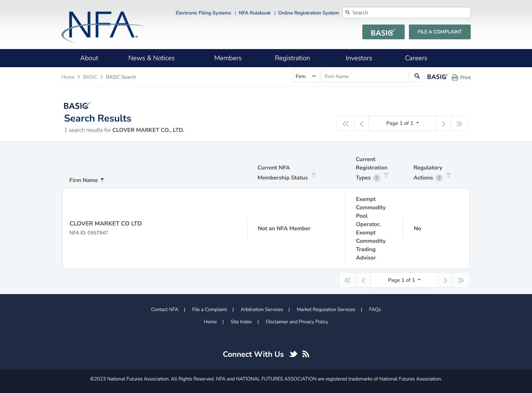Click the NFA logo in the header
The height and width of the screenshot is (393, 532).
[103, 27]
